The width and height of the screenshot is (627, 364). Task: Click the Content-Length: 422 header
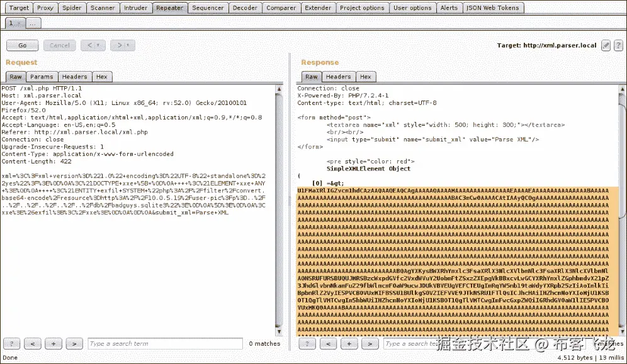click(x=37, y=161)
